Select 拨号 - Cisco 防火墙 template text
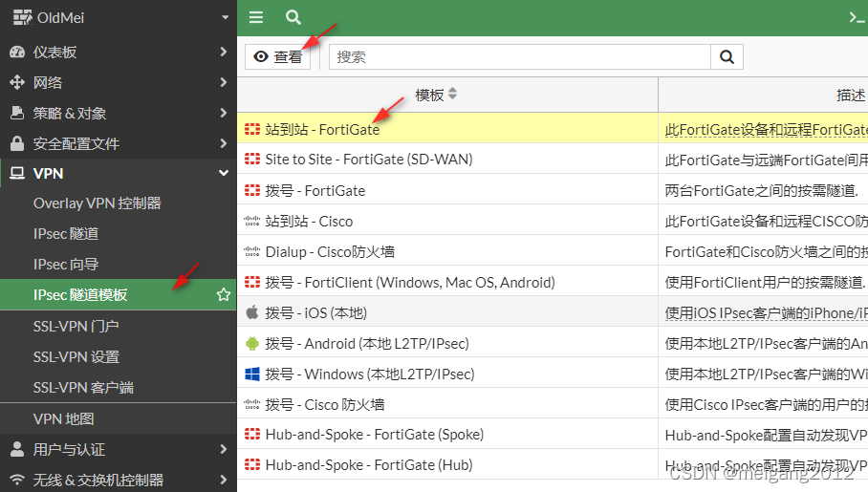Viewport: 868px width, 492px height. 324,404
